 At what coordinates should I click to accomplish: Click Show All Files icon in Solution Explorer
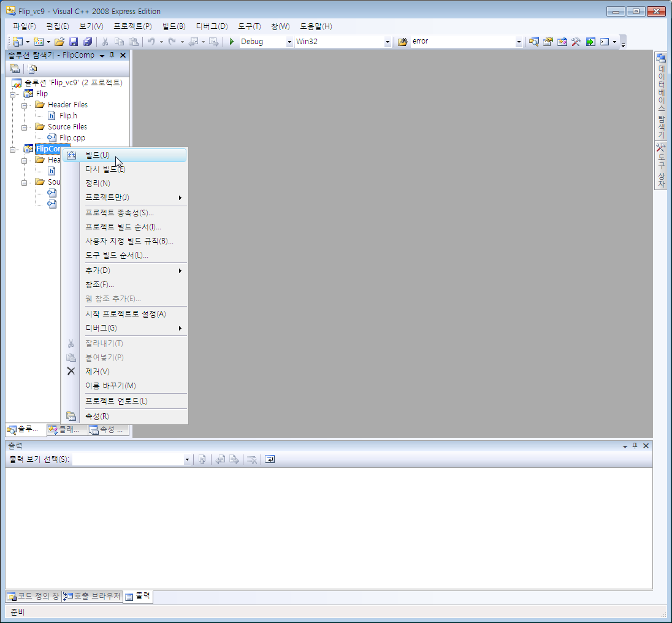(32, 69)
